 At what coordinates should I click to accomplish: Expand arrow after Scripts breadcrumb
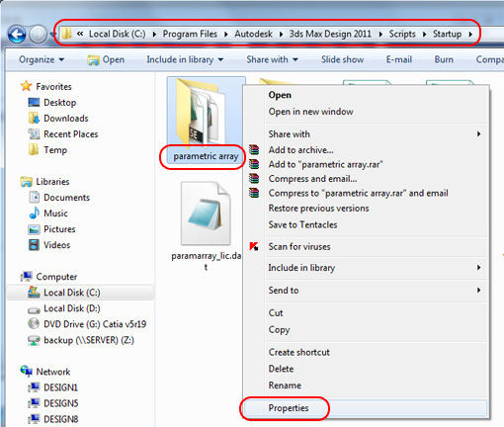pos(424,34)
